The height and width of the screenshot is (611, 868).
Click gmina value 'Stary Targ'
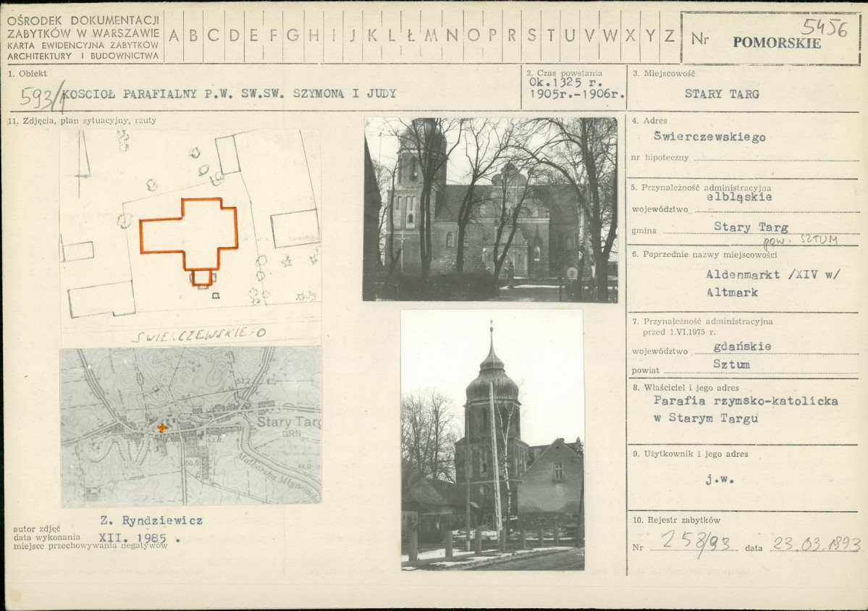pyautogui.click(x=751, y=227)
